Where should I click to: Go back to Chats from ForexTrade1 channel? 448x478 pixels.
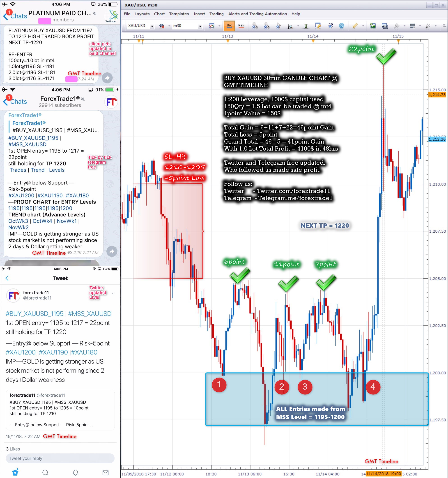[x=15, y=101]
